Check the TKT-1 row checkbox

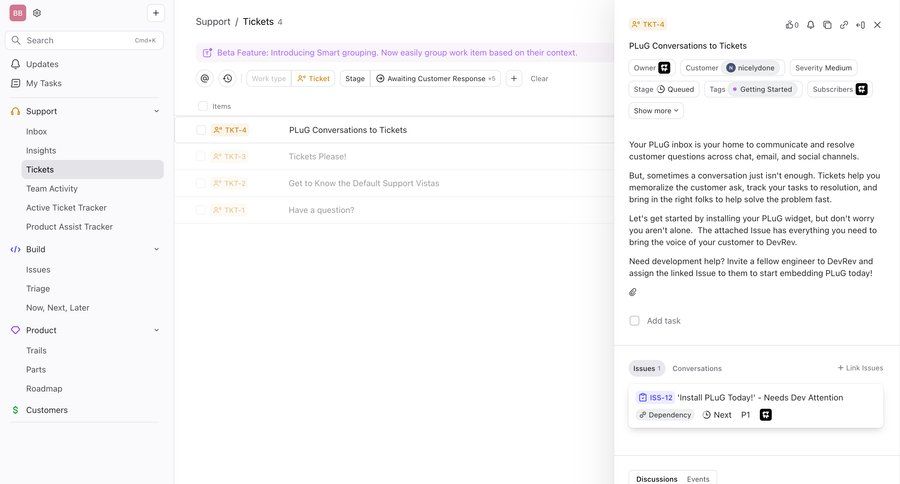click(x=201, y=210)
